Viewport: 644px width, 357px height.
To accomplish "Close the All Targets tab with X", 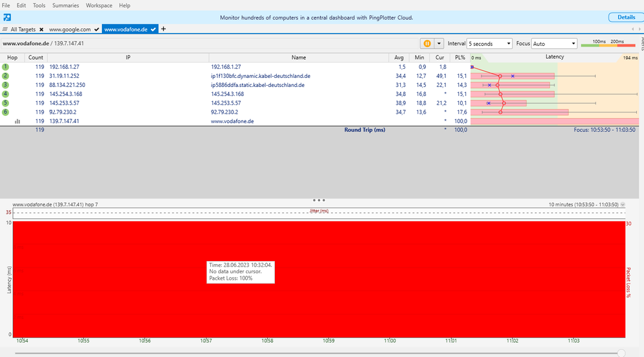I will 41,30.
